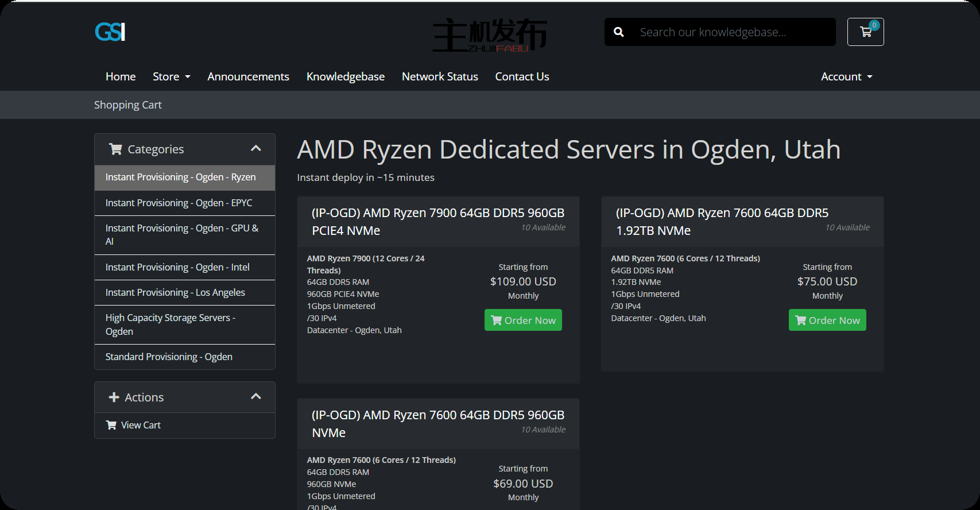The height and width of the screenshot is (510, 980).
Task: Open the Instant Provisioning Los Angeles category
Action: click(x=175, y=292)
